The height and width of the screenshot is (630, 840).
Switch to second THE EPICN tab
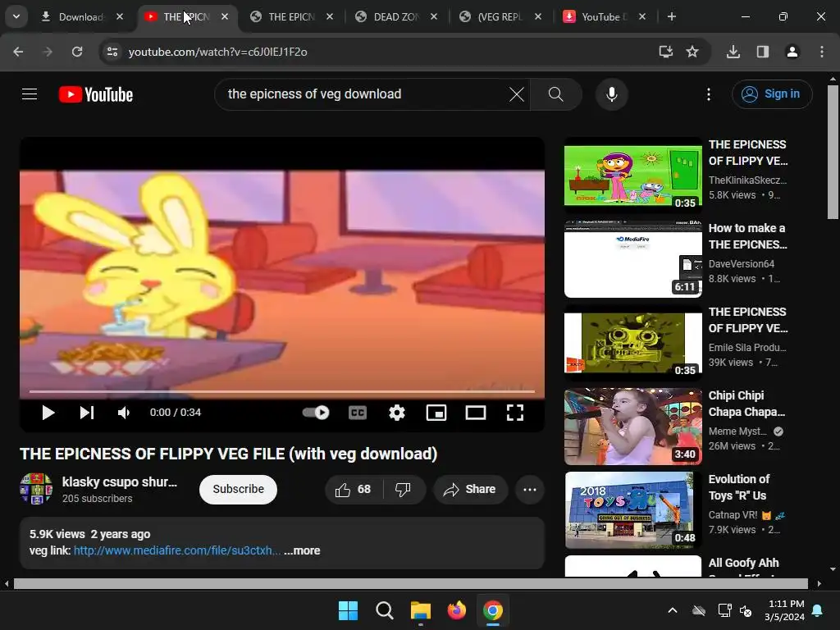[293, 16]
